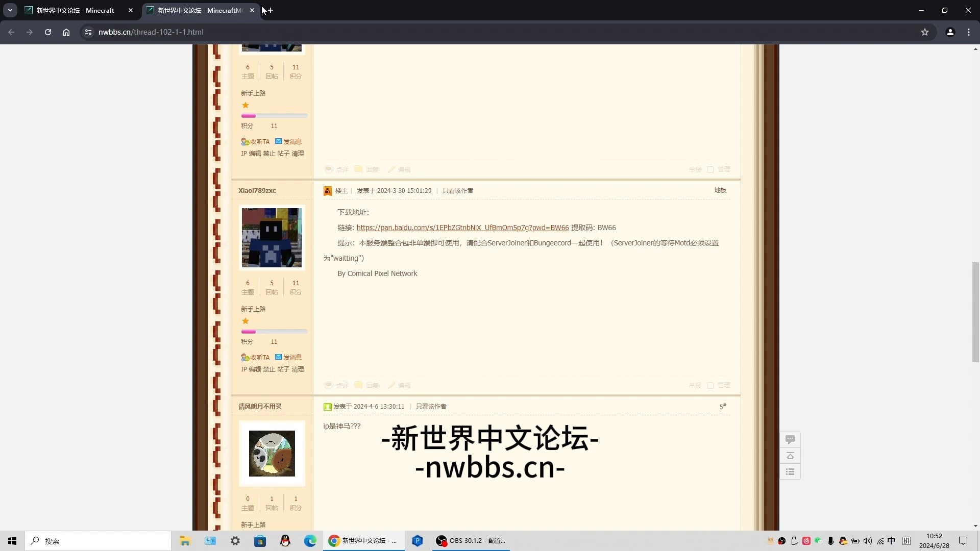Click the floating quick reply speech-bubble icon

pyautogui.click(x=790, y=439)
